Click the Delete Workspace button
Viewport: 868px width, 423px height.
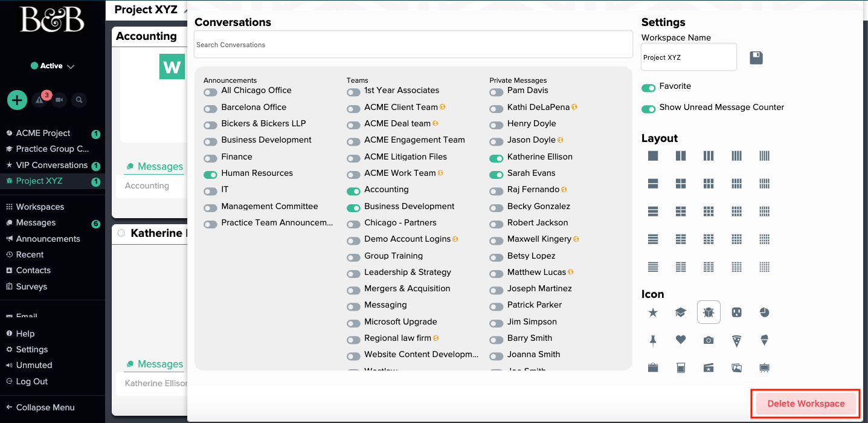coord(805,404)
